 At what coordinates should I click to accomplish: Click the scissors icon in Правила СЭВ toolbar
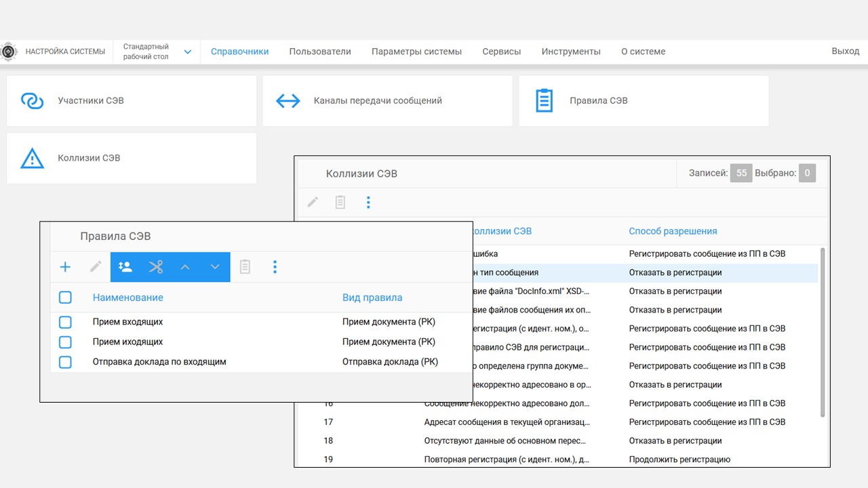[x=156, y=267]
